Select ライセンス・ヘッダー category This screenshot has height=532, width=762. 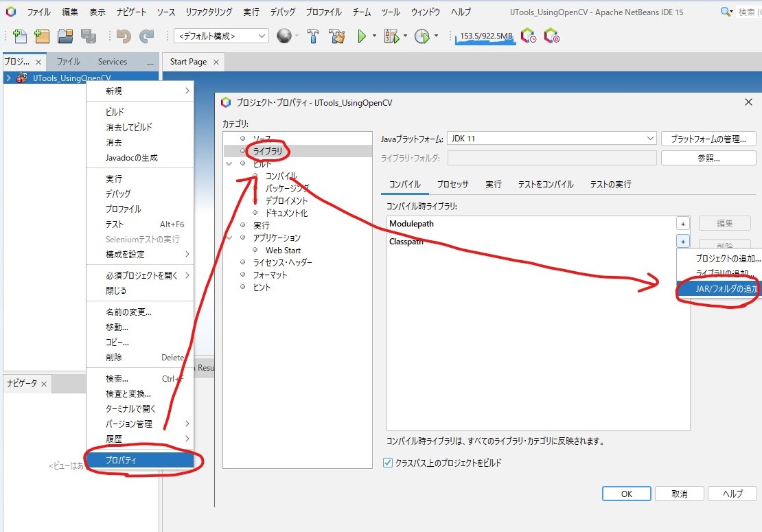coord(282,262)
